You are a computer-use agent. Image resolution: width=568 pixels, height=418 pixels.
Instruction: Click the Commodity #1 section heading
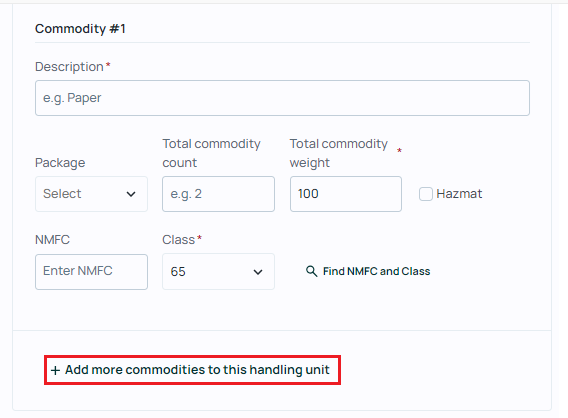pyautogui.click(x=80, y=29)
